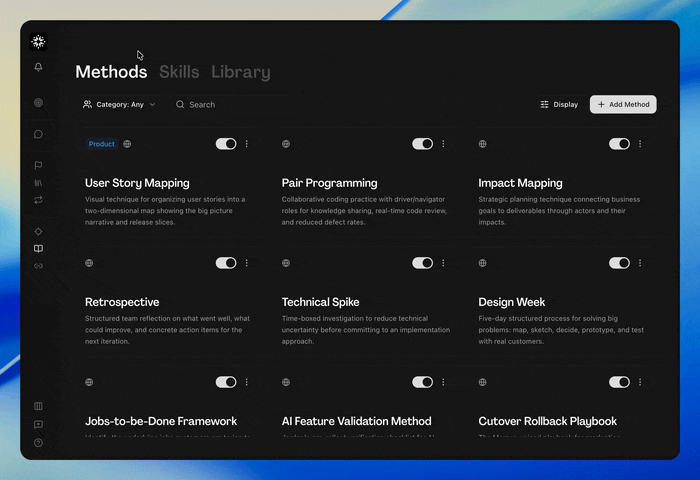The image size is (700, 480).
Task: Click the diamond icon in sidebar
Action: tap(38, 231)
